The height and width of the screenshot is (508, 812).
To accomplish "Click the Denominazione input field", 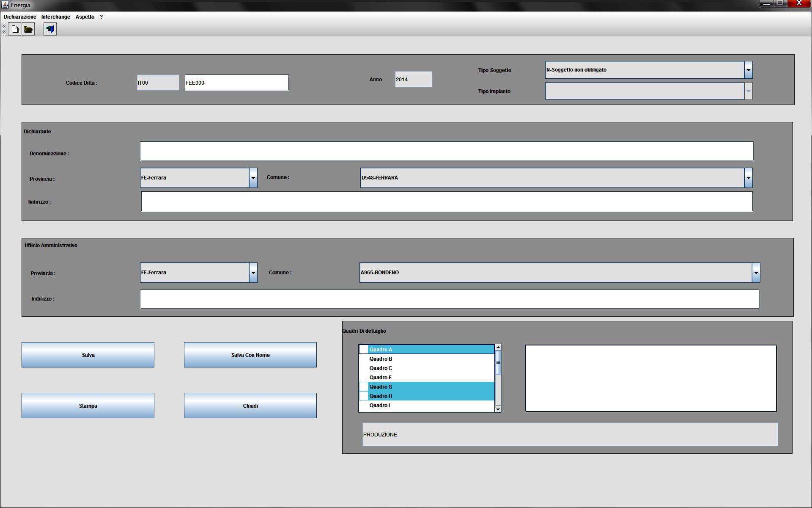I will pyautogui.click(x=447, y=151).
